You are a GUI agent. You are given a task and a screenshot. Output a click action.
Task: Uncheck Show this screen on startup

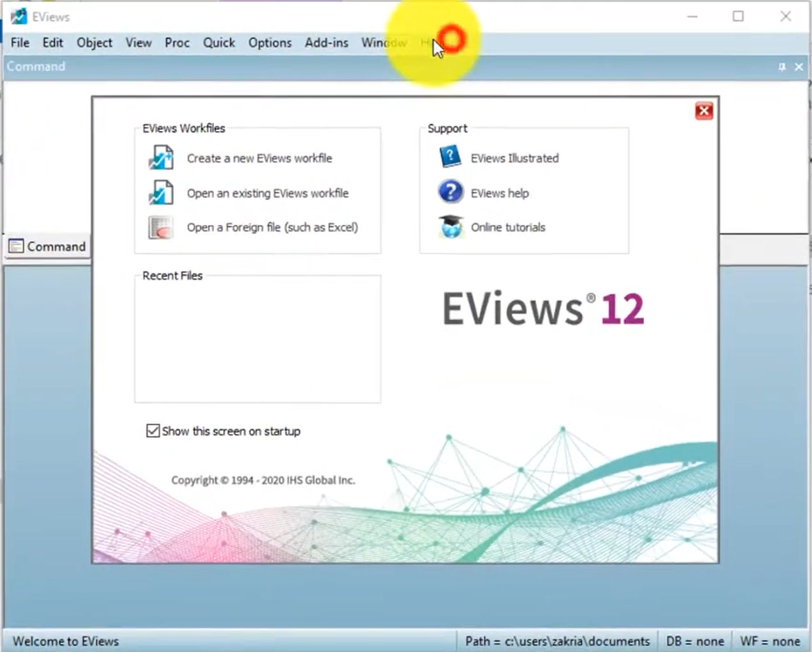(153, 431)
